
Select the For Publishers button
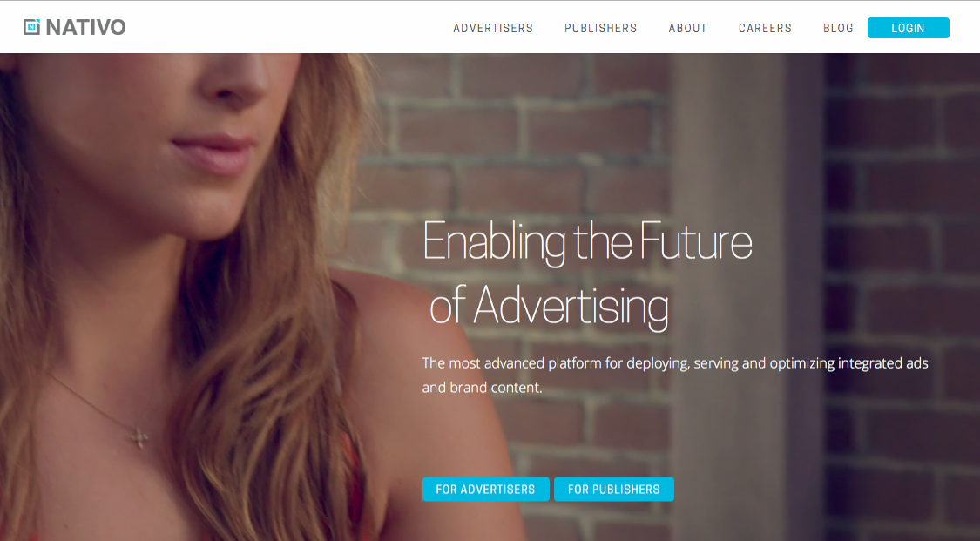[x=614, y=489]
